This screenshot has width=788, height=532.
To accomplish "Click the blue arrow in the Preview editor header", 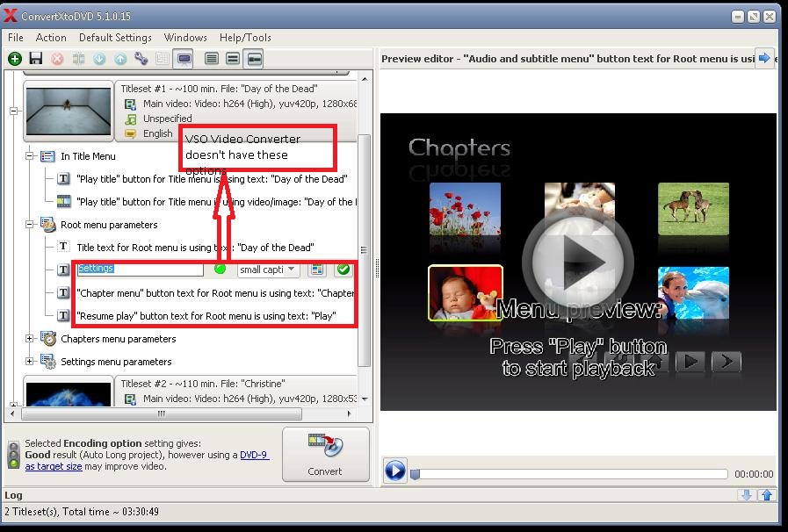I will pos(764,58).
